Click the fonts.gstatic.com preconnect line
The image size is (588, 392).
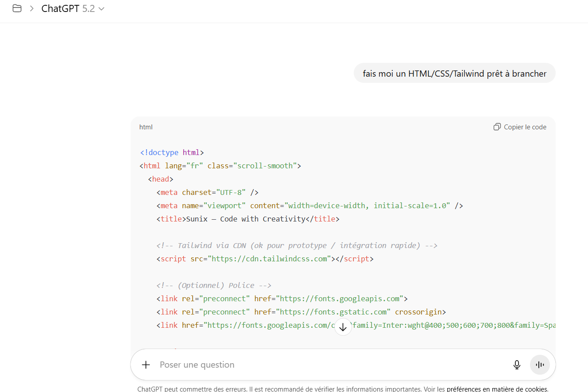pos(301,312)
